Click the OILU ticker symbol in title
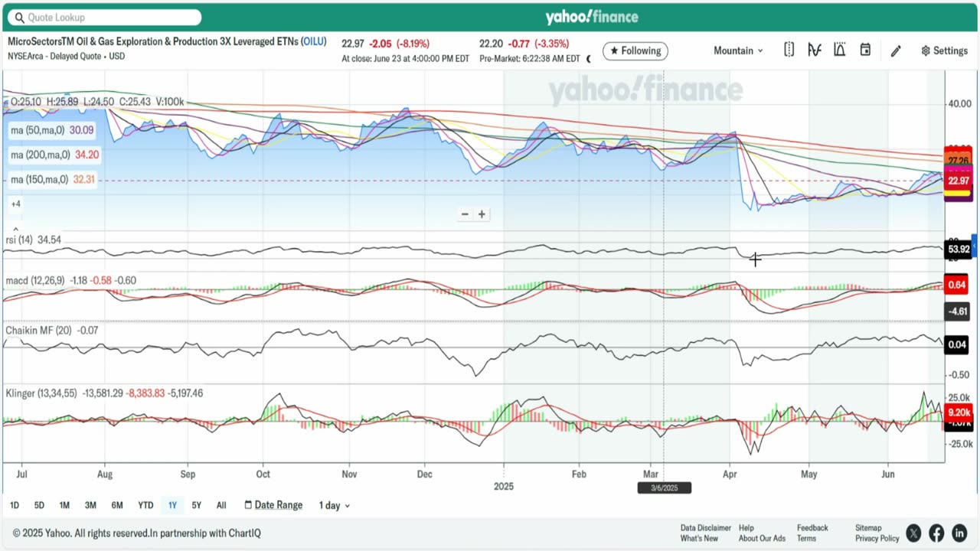 [314, 42]
